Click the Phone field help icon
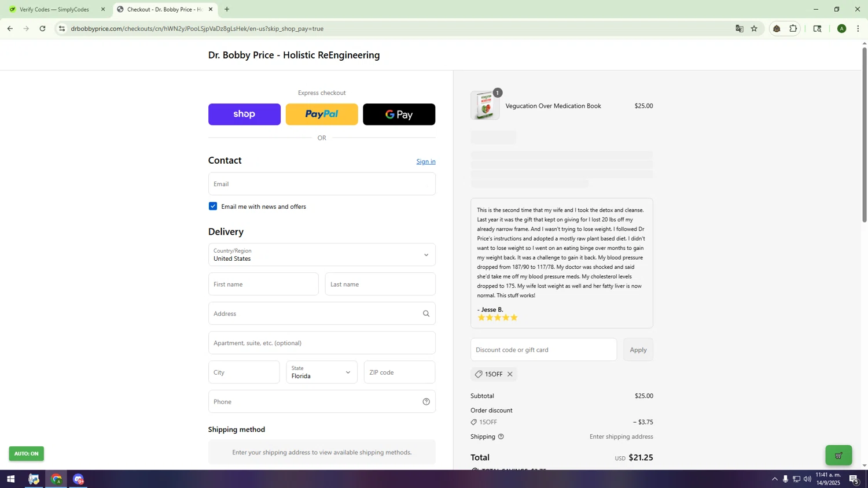 pyautogui.click(x=426, y=402)
